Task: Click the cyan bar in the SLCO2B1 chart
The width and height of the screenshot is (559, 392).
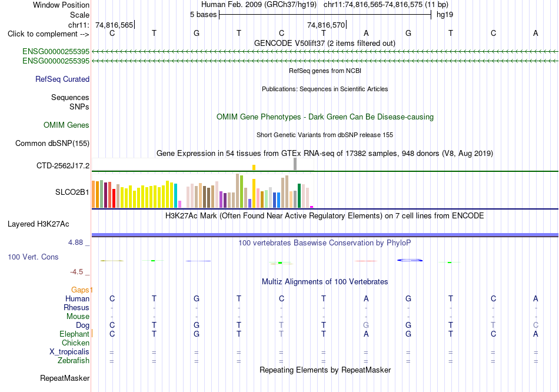Action: pos(175,195)
